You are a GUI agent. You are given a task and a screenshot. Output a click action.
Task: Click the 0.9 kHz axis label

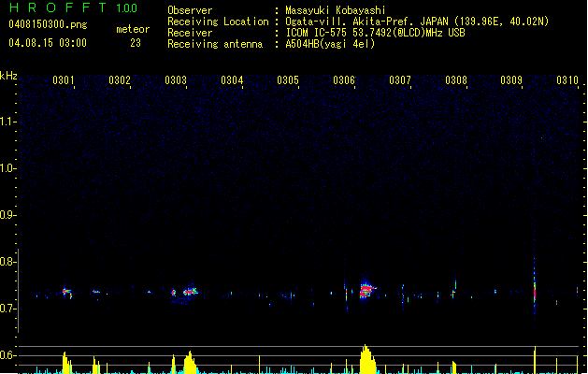[7, 215]
